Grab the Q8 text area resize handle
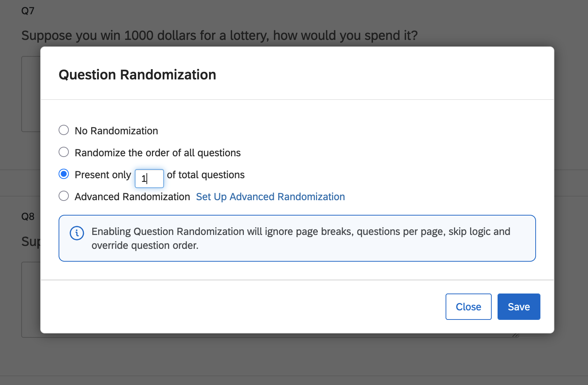This screenshot has height=385, width=588. click(516, 335)
